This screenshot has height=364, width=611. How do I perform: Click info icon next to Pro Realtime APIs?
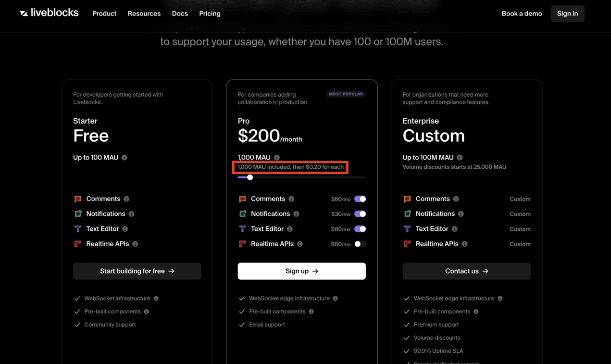point(300,244)
